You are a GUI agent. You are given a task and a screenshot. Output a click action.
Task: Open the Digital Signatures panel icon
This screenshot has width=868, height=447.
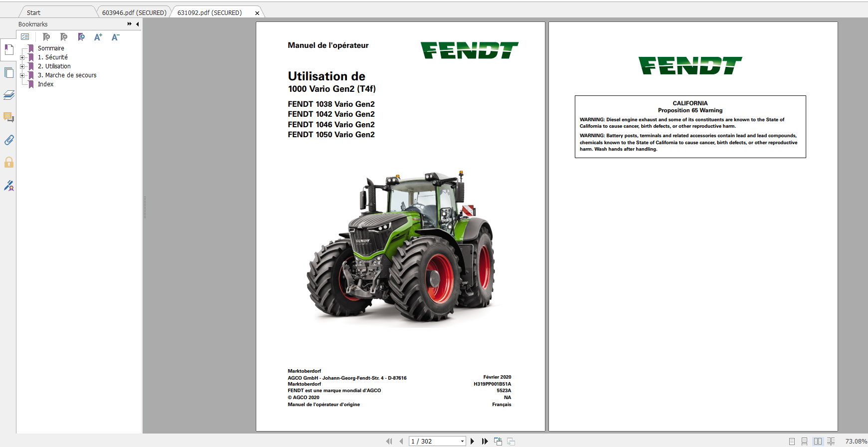8,186
